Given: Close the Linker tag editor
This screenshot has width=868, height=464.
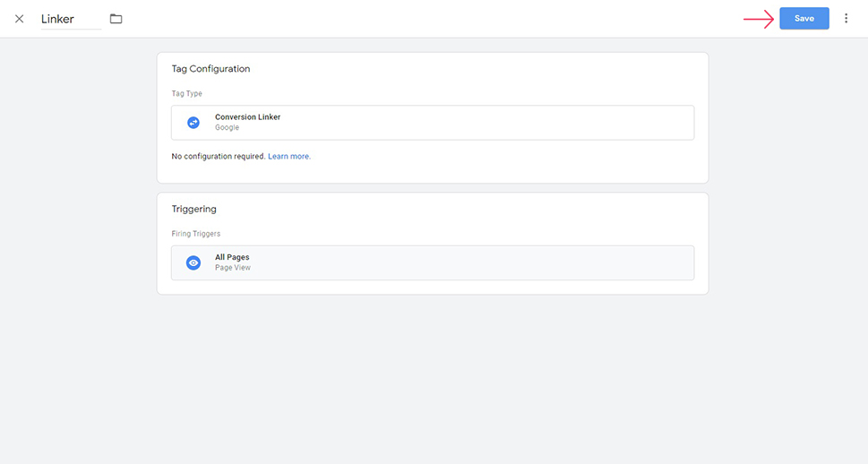Looking at the screenshot, I should (20, 19).
